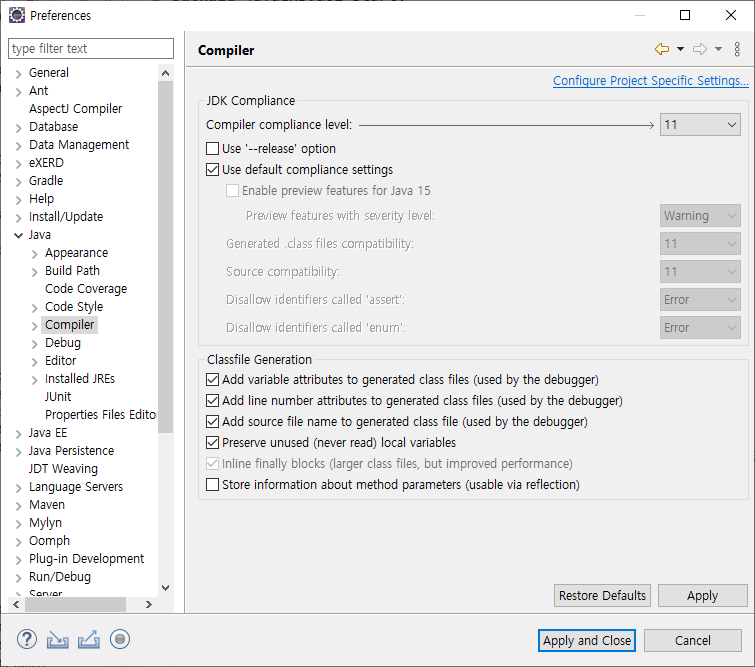The width and height of the screenshot is (755, 667).
Task: Click the Apply and Close button
Action: [x=587, y=641]
